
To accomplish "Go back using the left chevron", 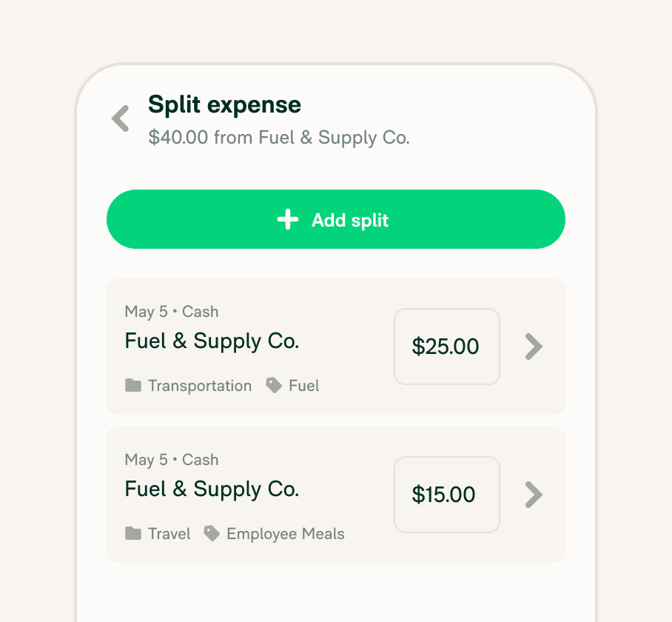I will 121,118.
